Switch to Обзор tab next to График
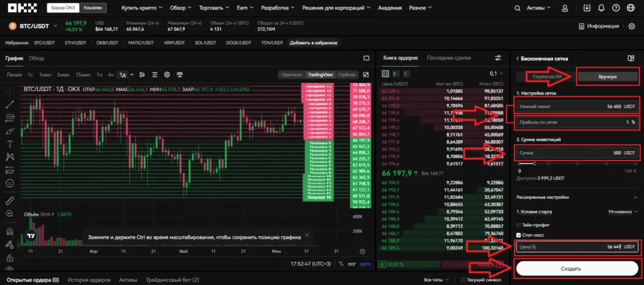The height and width of the screenshot is (285, 644). 36,59
